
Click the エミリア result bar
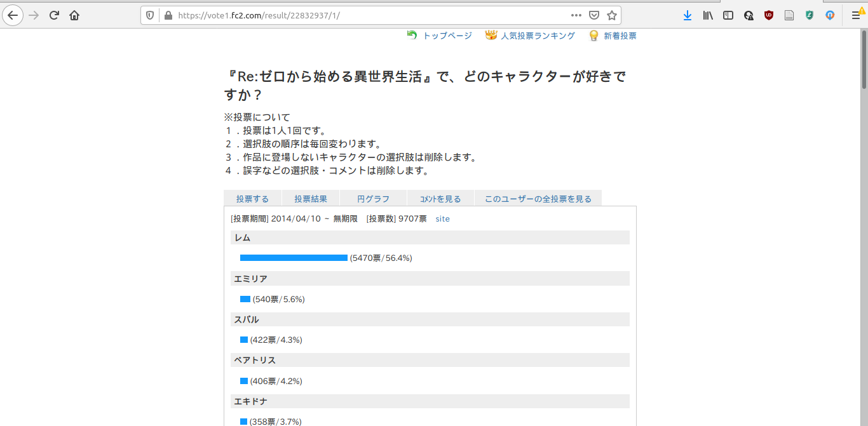point(245,299)
